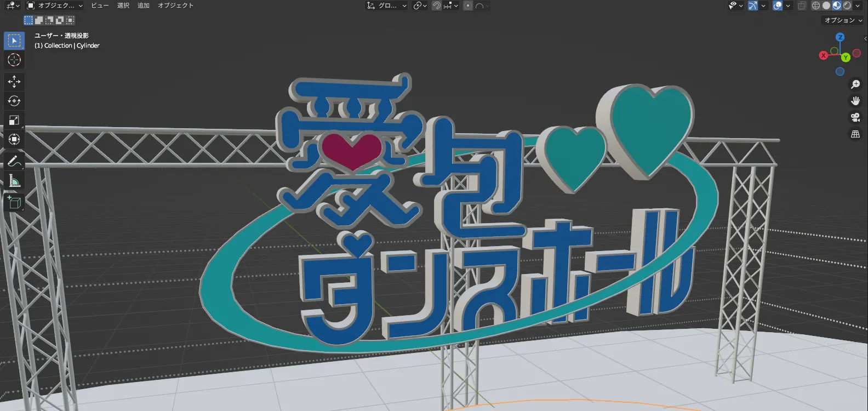The width and height of the screenshot is (868, 411).
Task: Select the extend-selection mode icon
Action: tap(39, 20)
